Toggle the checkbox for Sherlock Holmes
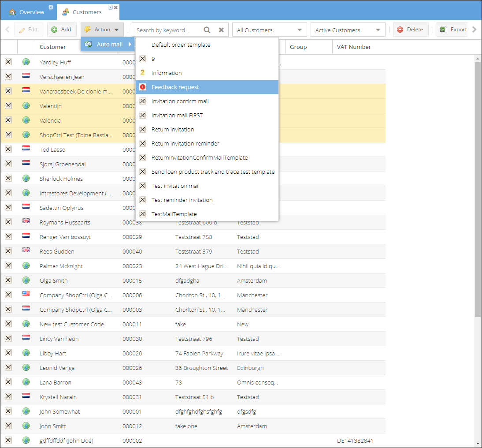482x448 pixels. (x=8, y=179)
